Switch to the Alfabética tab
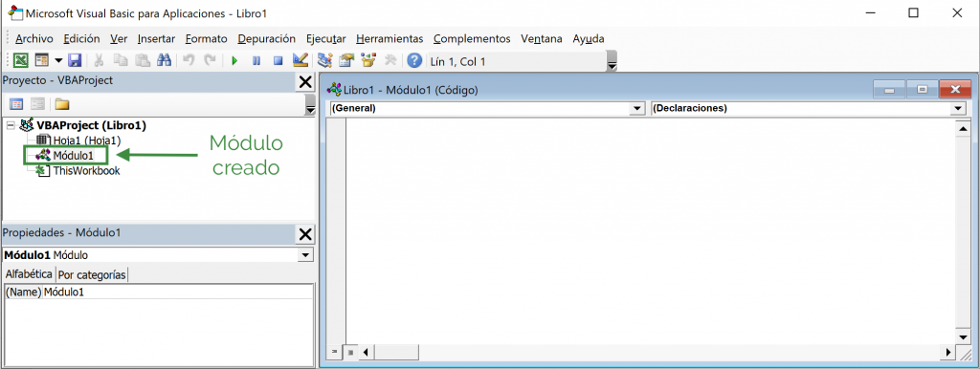980x369 pixels. click(29, 274)
